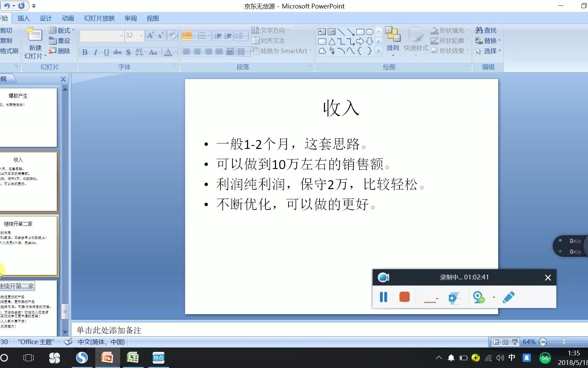Click the zoom out minus button

543,342
